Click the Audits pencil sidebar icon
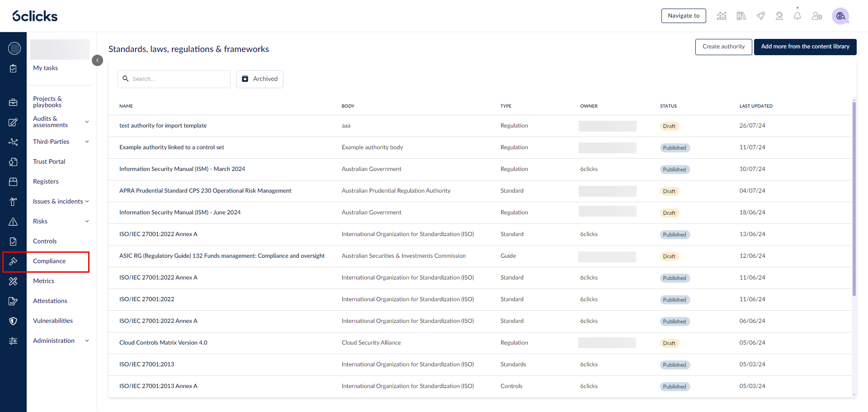The width and height of the screenshot is (868, 412). tap(13, 122)
